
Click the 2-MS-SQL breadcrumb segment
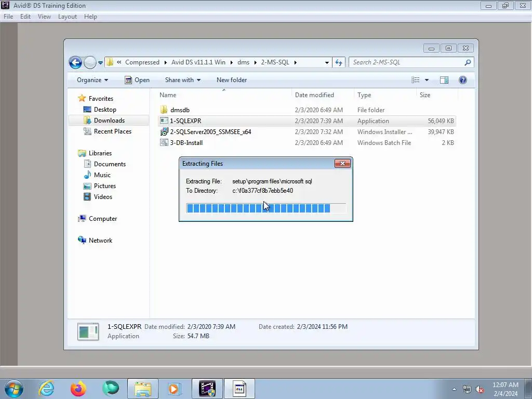coord(275,62)
